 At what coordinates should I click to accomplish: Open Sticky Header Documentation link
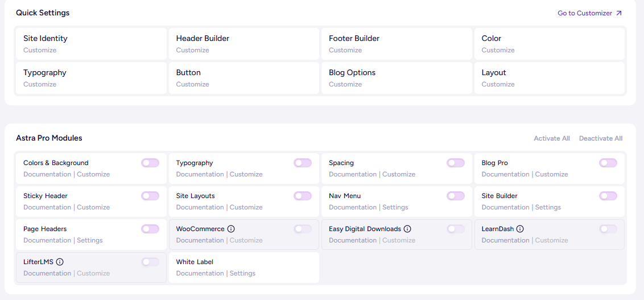pyautogui.click(x=47, y=207)
